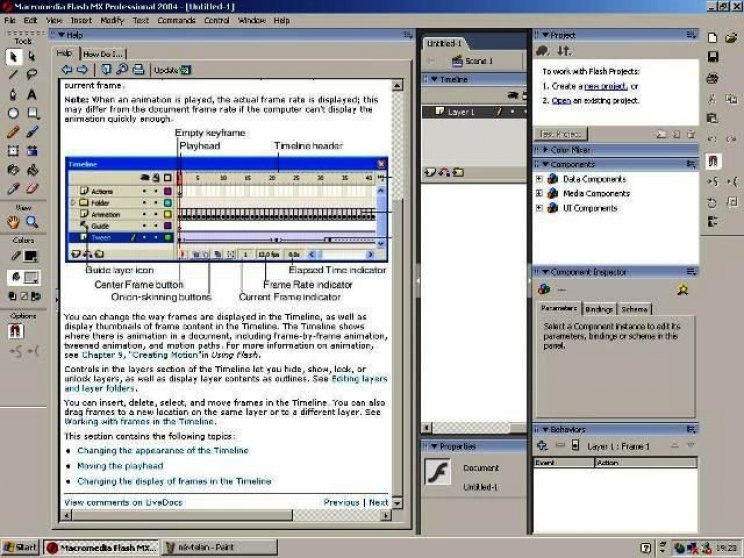Select the Subselection tool
This screenshot has width=744, height=558.
(x=32, y=56)
